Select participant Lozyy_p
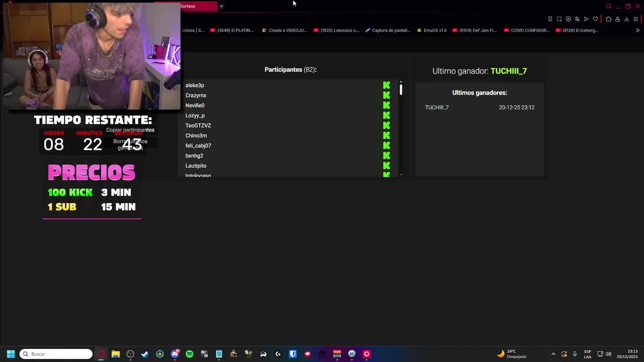Image resolution: width=644 pixels, height=362 pixels. [195, 116]
